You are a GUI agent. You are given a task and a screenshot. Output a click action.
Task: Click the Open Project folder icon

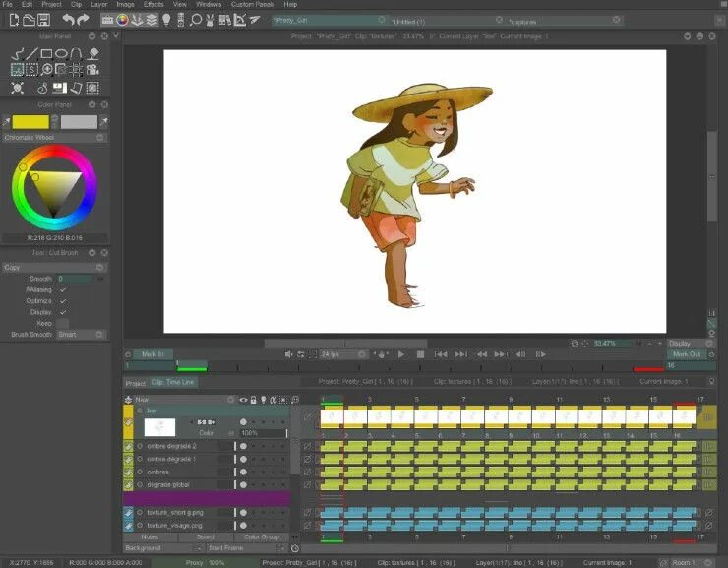click(29, 20)
